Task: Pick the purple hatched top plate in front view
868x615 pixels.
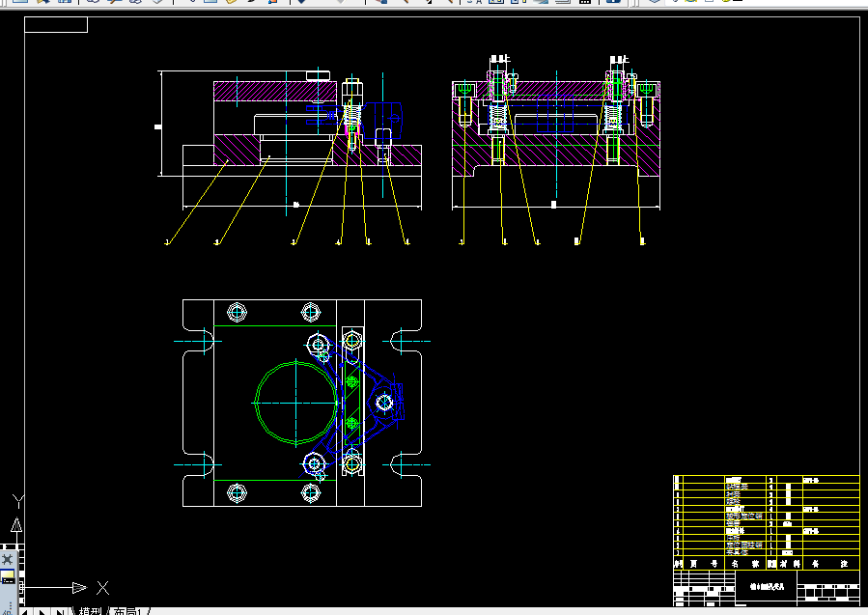Action: coord(274,91)
